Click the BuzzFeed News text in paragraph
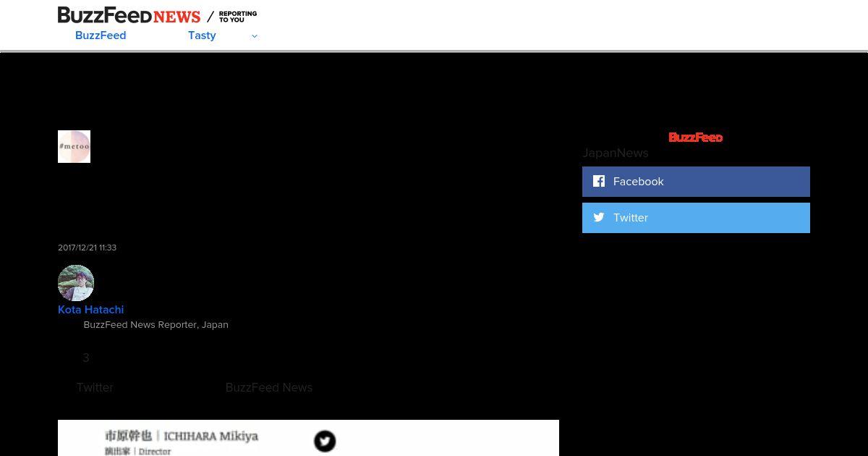Viewport: 868px width, 456px height. tap(269, 387)
